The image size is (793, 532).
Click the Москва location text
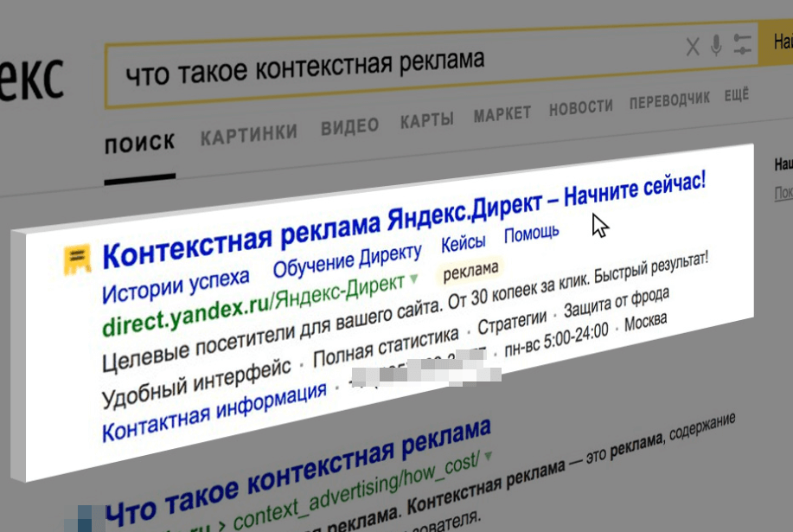coord(646,322)
